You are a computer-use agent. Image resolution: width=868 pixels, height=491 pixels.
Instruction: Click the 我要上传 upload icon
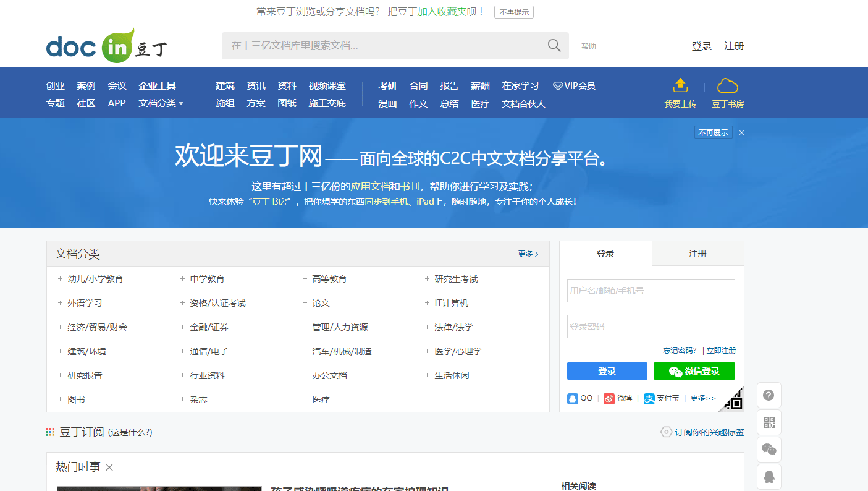pos(680,85)
